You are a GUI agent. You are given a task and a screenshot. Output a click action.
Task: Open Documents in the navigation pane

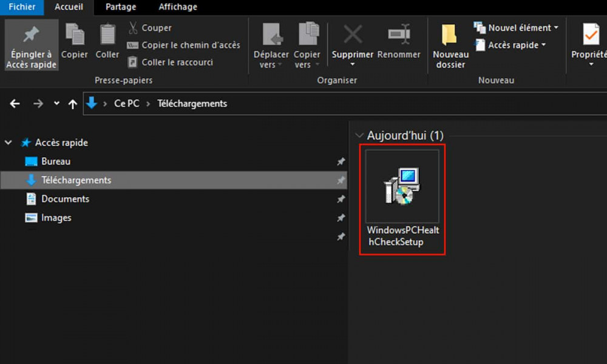pyautogui.click(x=65, y=199)
